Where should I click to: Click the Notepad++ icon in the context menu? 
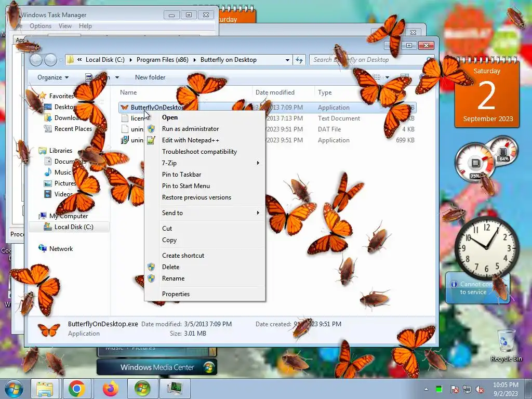coord(151,140)
